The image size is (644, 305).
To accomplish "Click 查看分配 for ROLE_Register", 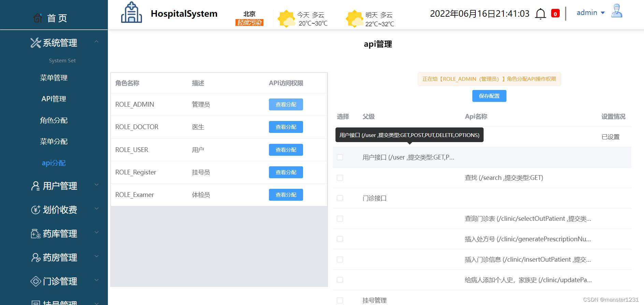I will (286, 172).
